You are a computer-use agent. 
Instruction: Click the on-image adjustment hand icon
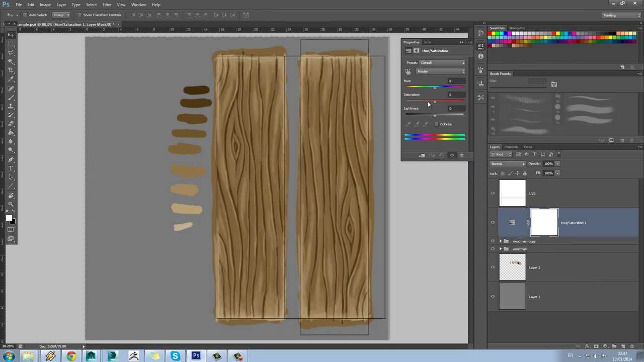[x=408, y=72]
